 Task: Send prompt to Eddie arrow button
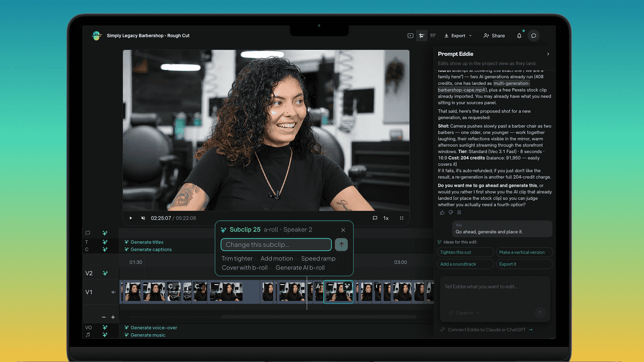(x=540, y=312)
